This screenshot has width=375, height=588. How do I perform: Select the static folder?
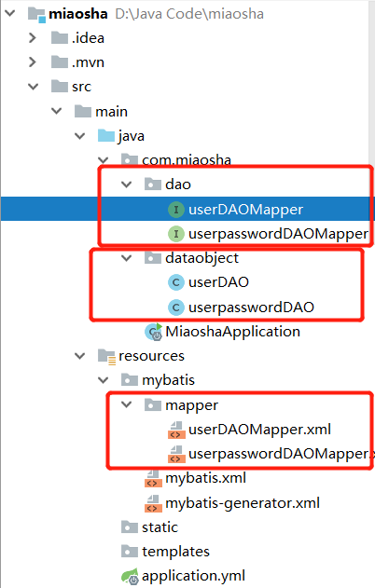149,527
